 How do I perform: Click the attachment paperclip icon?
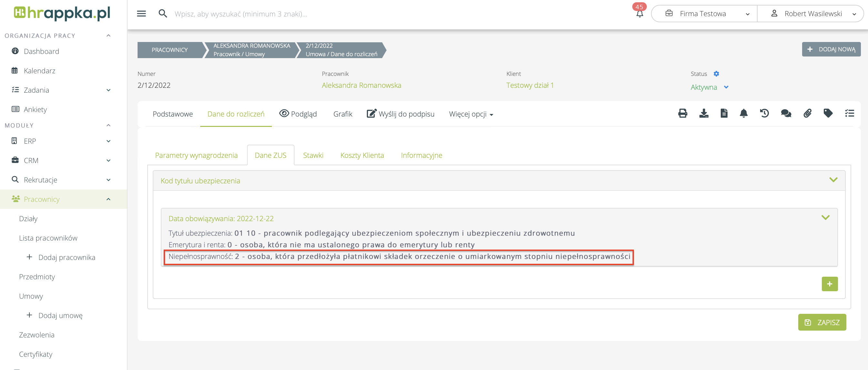click(807, 113)
